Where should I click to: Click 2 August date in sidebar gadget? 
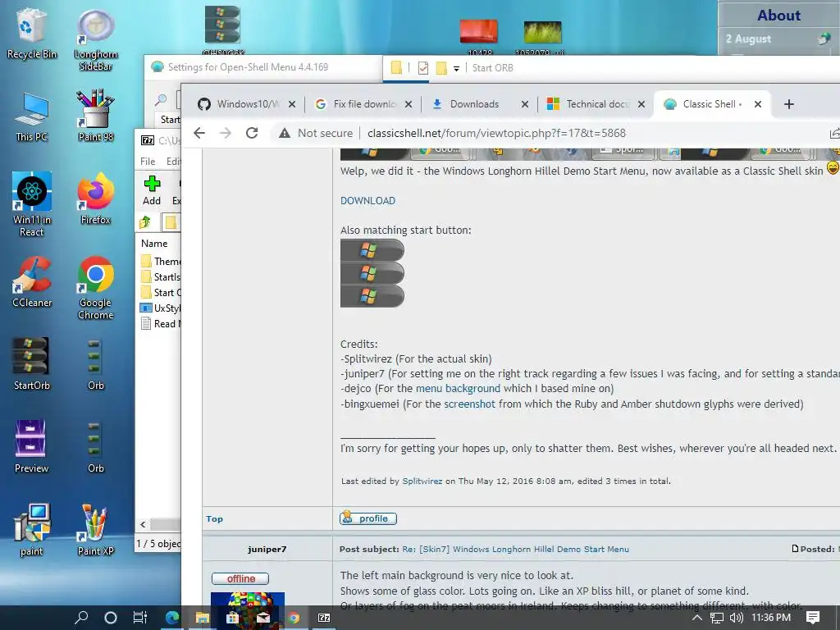[748, 39]
